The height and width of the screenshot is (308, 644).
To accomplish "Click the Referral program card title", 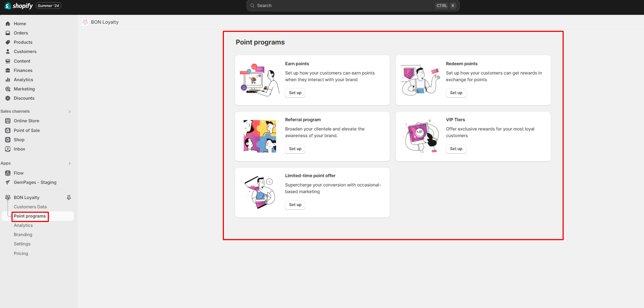I will coord(303,120).
